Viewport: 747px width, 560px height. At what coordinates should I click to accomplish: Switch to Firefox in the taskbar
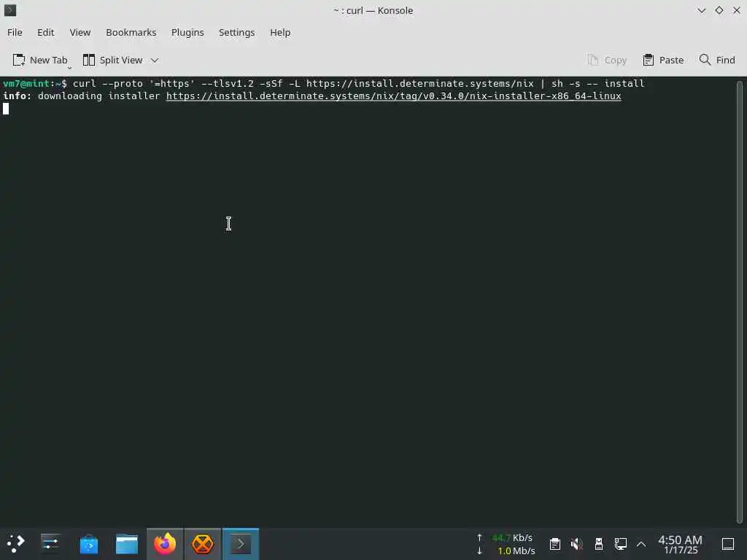click(x=165, y=544)
